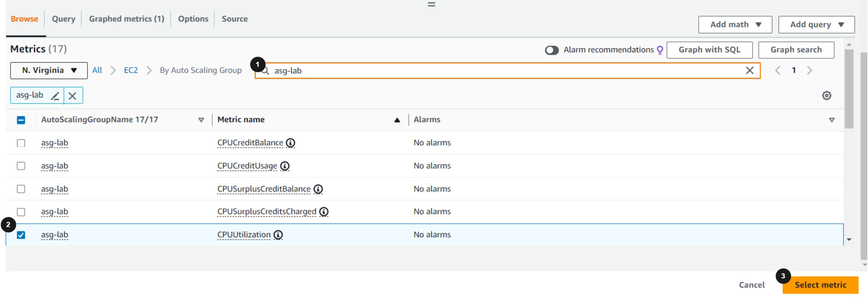Viewport: 868px width, 300px height.
Task: Click the Select metric button
Action: point(820,285)
